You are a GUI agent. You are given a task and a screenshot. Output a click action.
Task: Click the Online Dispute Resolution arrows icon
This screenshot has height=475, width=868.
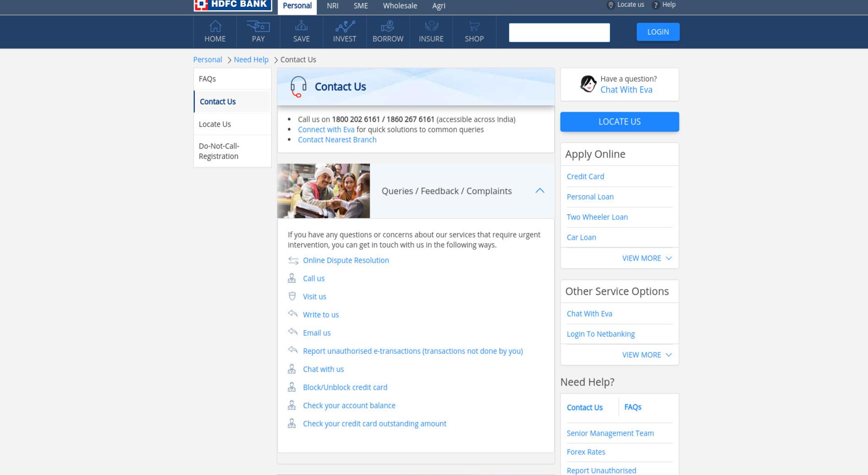[x=293, y=261]
